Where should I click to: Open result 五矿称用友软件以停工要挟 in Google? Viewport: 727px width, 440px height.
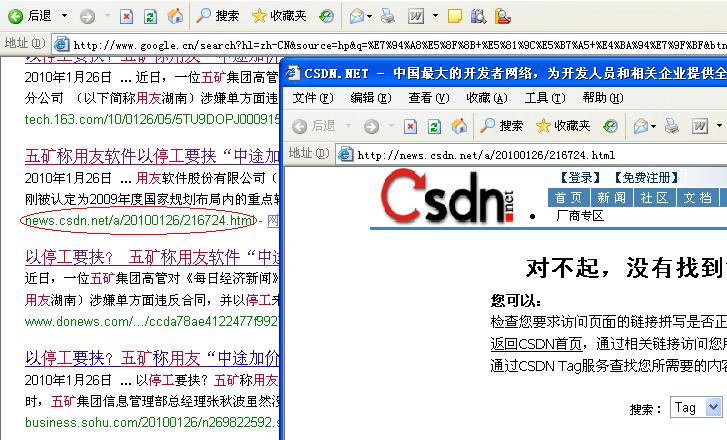[x=152, y=156]
